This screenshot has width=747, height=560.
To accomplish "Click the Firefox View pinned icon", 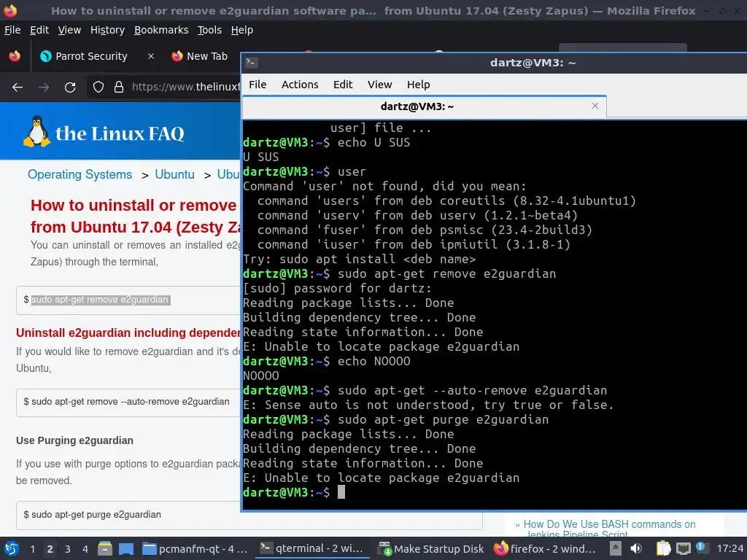I will point(15,56).
